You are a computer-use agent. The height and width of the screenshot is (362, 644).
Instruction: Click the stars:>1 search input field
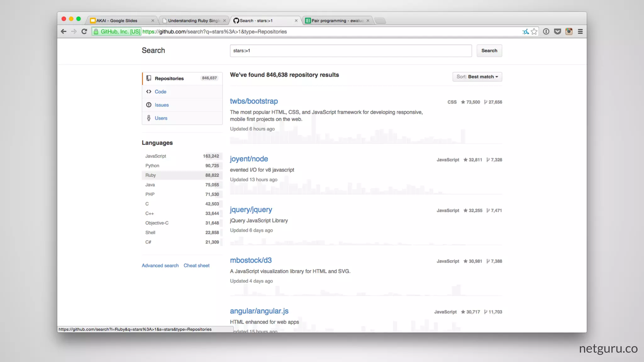[x=351, y=51]
